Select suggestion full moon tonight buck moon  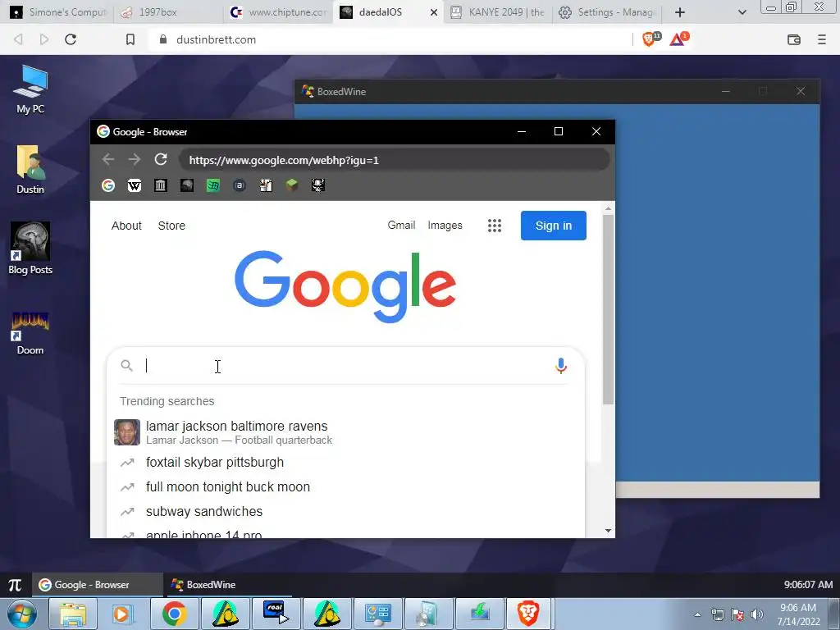point(345,487)
